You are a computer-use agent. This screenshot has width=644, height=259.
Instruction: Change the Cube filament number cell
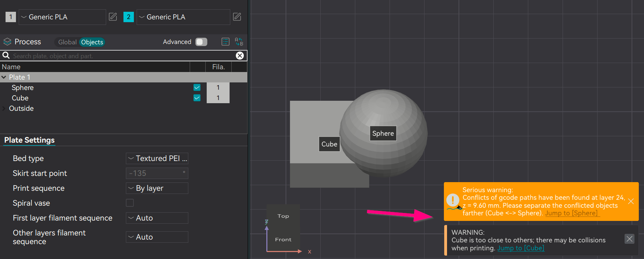218,98
